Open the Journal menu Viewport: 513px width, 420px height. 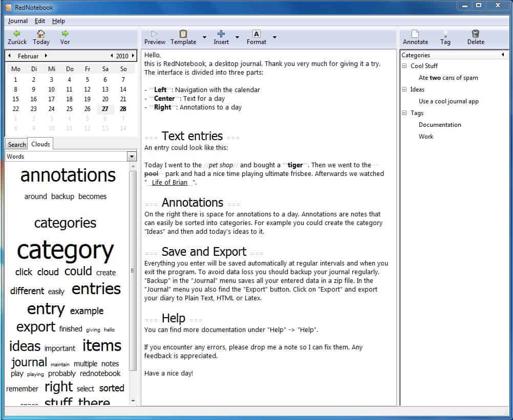tap(18, 21)
